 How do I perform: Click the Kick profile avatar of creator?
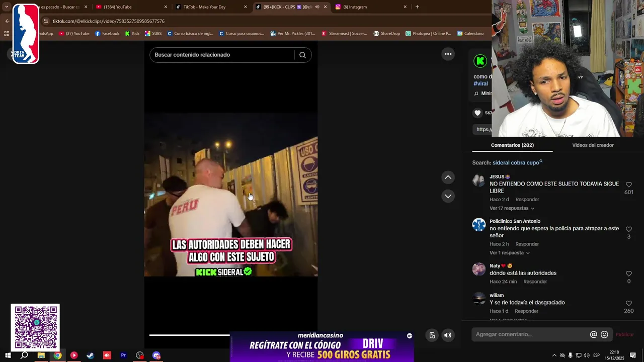click(480, 61)
